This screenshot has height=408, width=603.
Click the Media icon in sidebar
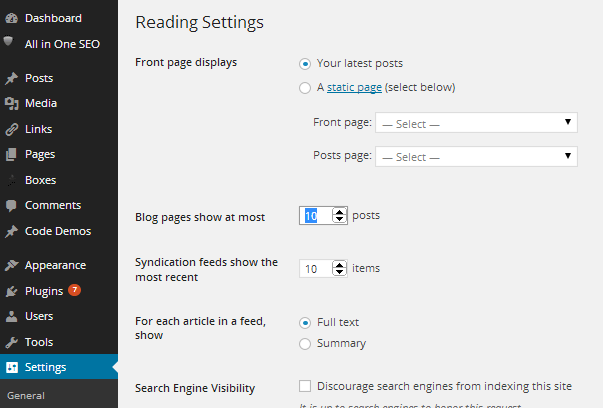click(x=11, y=103)
